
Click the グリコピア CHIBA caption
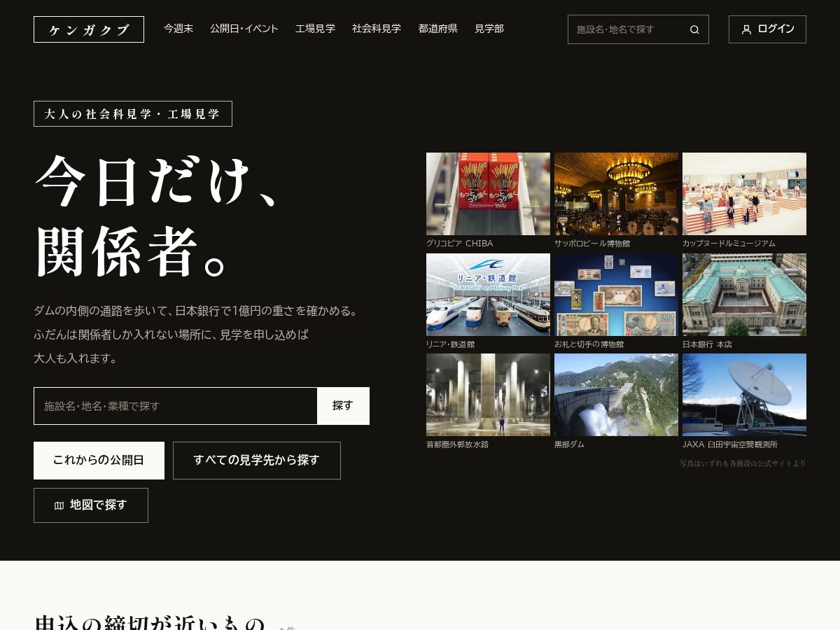click(x=459, y=244)
